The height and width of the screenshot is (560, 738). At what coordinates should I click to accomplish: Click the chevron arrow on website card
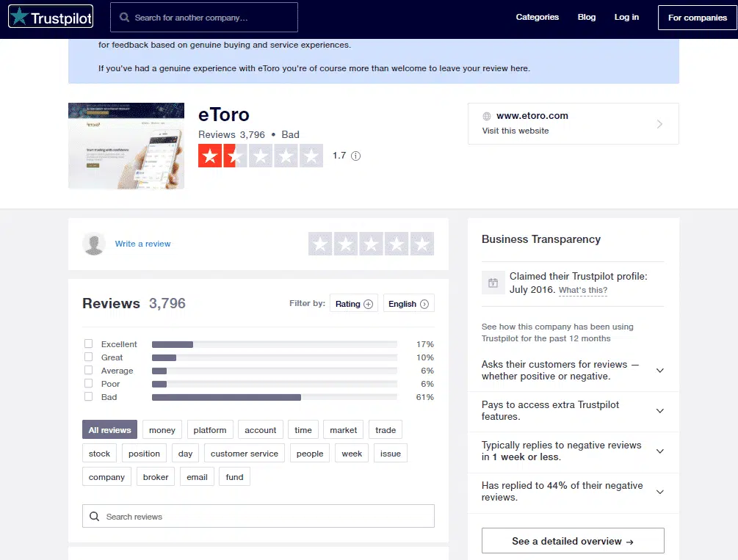pos(659,124)
